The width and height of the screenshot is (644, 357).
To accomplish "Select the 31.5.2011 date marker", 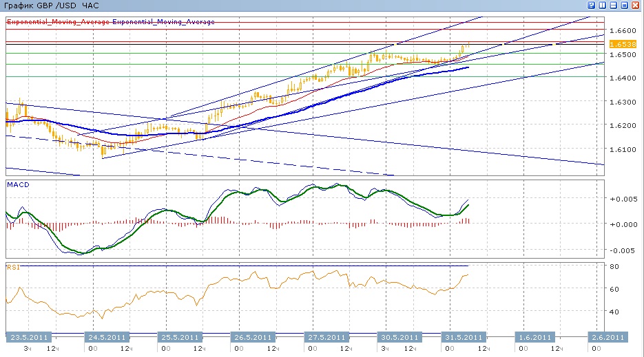I will (464, 337).
